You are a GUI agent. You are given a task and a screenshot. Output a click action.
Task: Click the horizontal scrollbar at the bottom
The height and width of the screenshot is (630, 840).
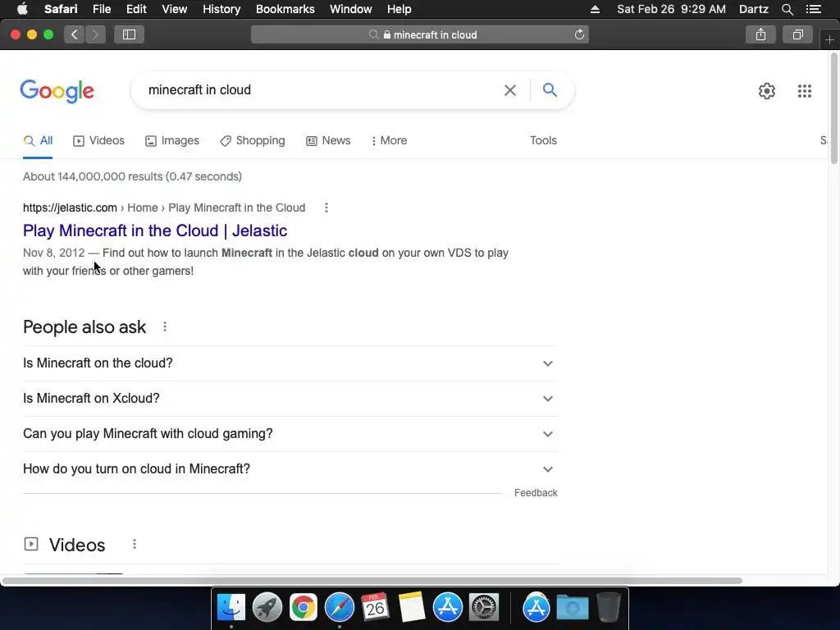tap(372, 581)
